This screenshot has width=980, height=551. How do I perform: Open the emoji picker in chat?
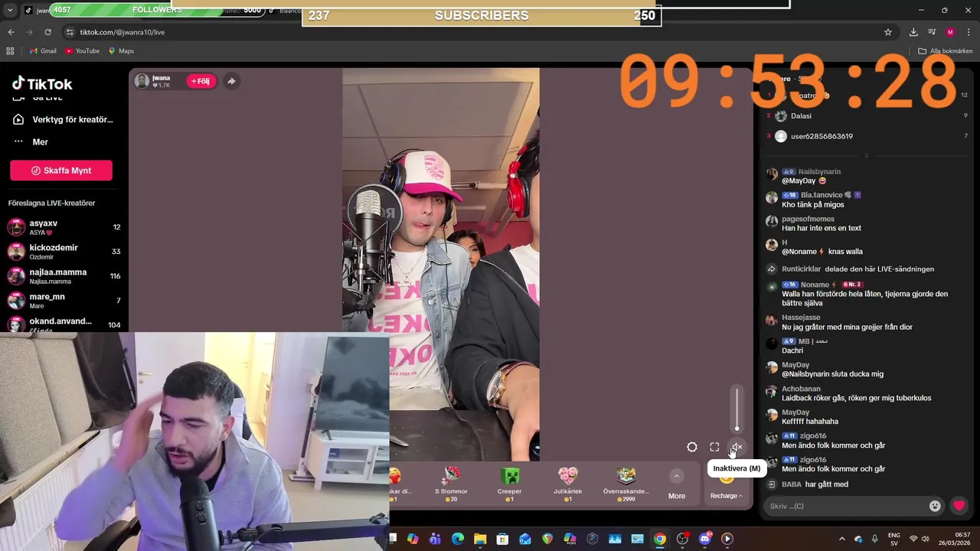coord(935,506)
